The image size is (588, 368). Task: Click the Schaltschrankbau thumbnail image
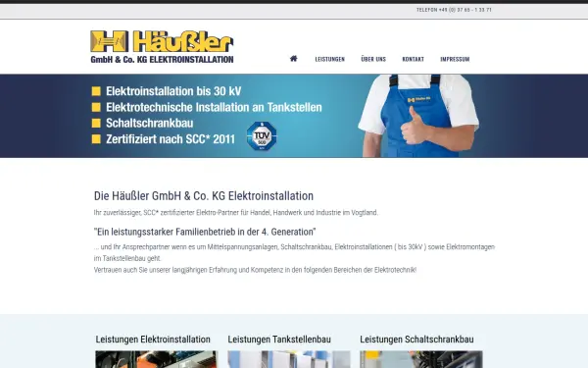[421, 359]
